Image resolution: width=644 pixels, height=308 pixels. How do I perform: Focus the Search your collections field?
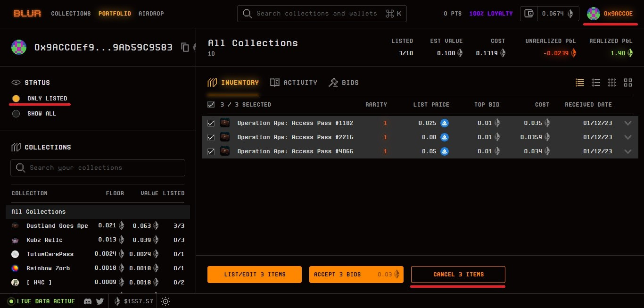coord(98,168)
